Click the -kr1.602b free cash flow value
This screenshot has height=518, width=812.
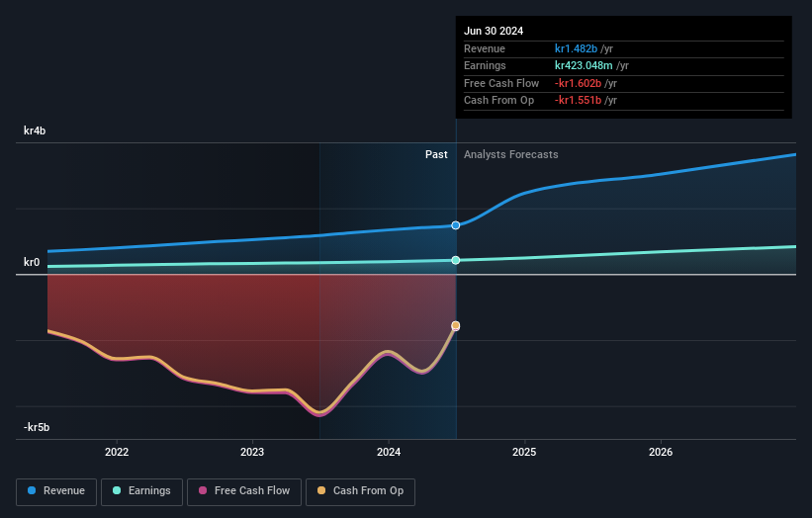tap(578, 83)
